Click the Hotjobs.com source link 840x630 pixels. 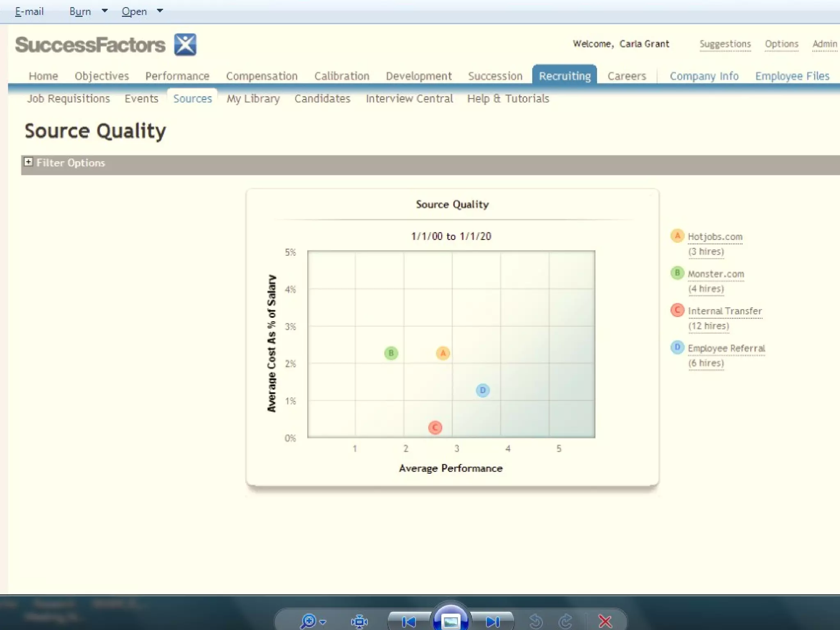point(715,237)
